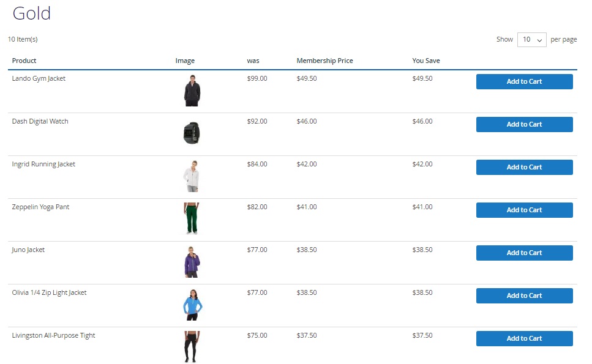
Task: Select the 'per page' label
Action: (x=564, y=40)
